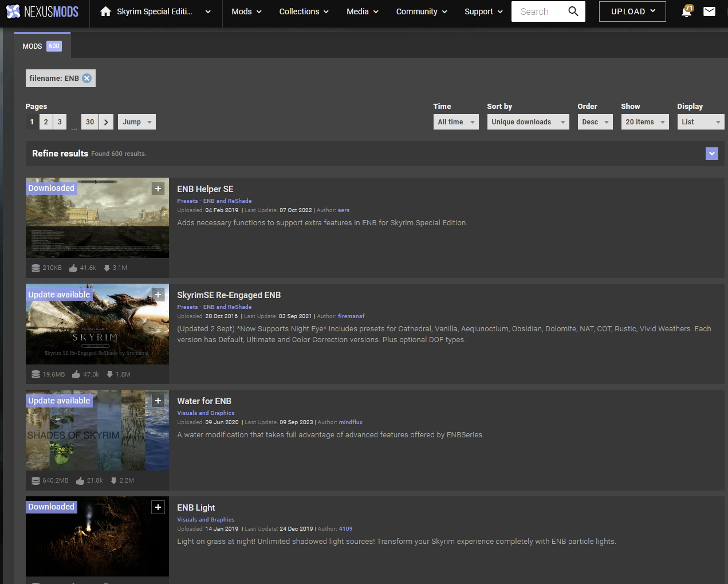Screen dimensions: 728x584
Task: Open the Sort by Unique downloads dropdown
Action: tap(528, 122)
